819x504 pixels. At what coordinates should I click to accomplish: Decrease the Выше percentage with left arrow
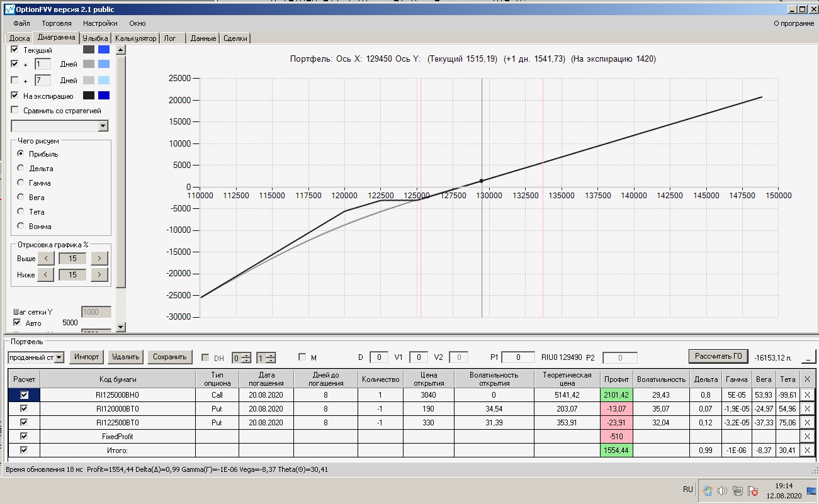coord(45,259)
